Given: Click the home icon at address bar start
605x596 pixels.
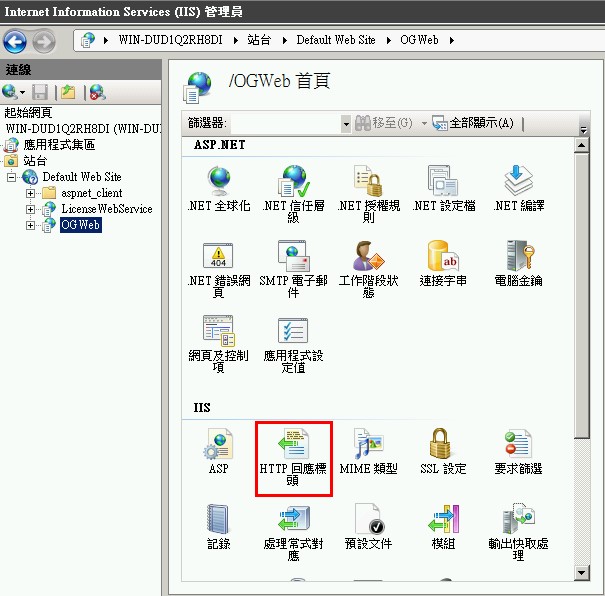Looking at the screenshot, I should tap(88, 40).
